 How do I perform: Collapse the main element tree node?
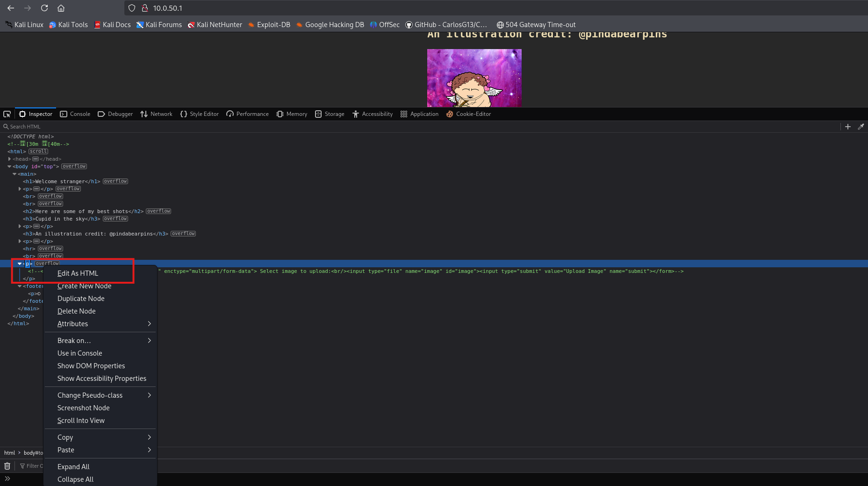(14, 174)
